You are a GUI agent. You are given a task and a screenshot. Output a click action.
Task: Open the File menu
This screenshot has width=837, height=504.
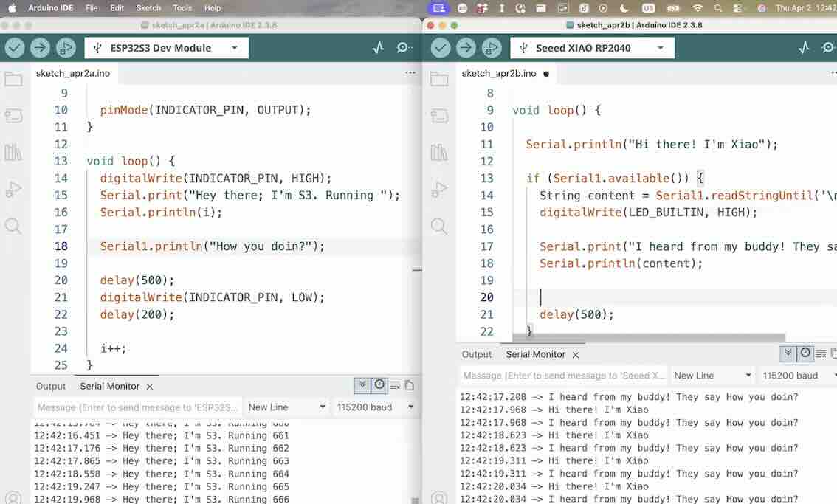[x=92, y=8]
